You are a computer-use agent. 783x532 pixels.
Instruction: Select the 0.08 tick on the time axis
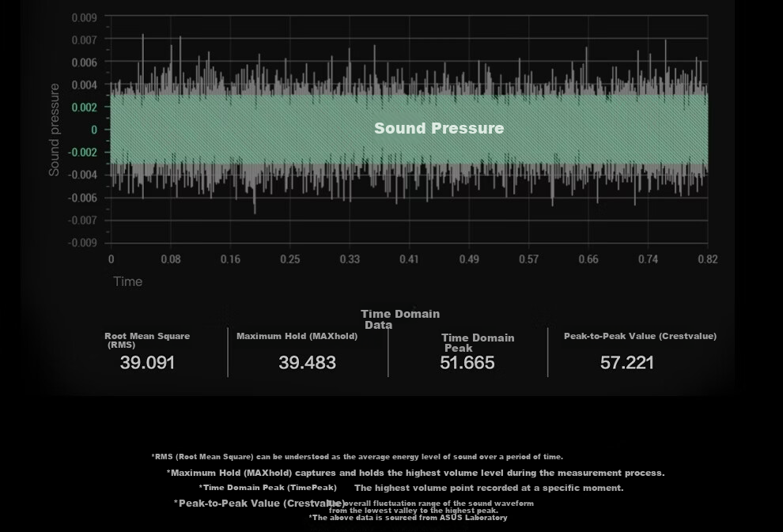point(171,259)
